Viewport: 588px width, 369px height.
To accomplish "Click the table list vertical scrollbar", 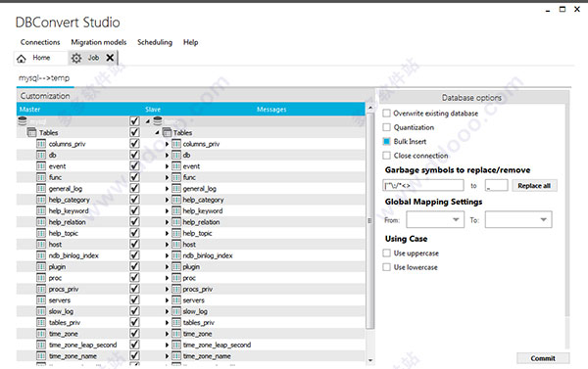I will tap(370, 221).
